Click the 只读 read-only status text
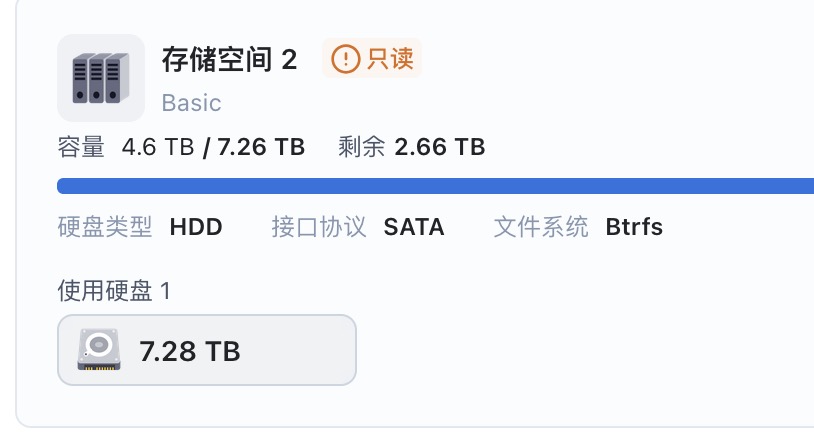This screenshot has width=814, height=446. [x=390, y=59]
